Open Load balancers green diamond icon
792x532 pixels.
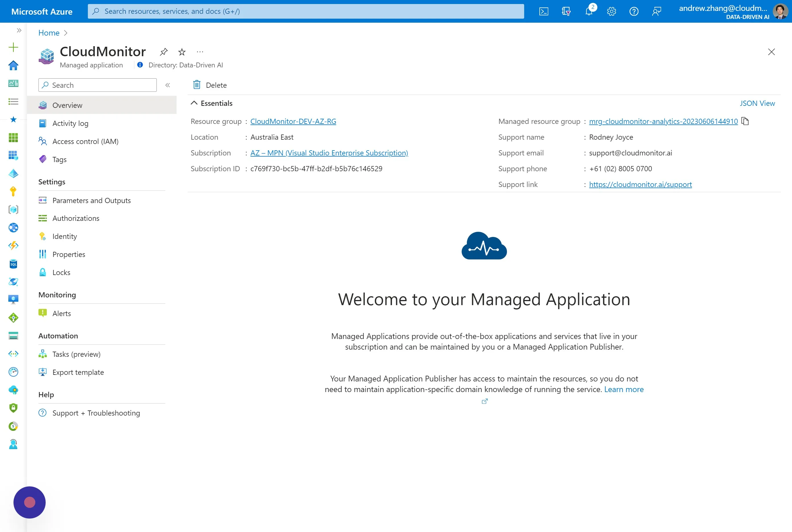click(13, 317)
